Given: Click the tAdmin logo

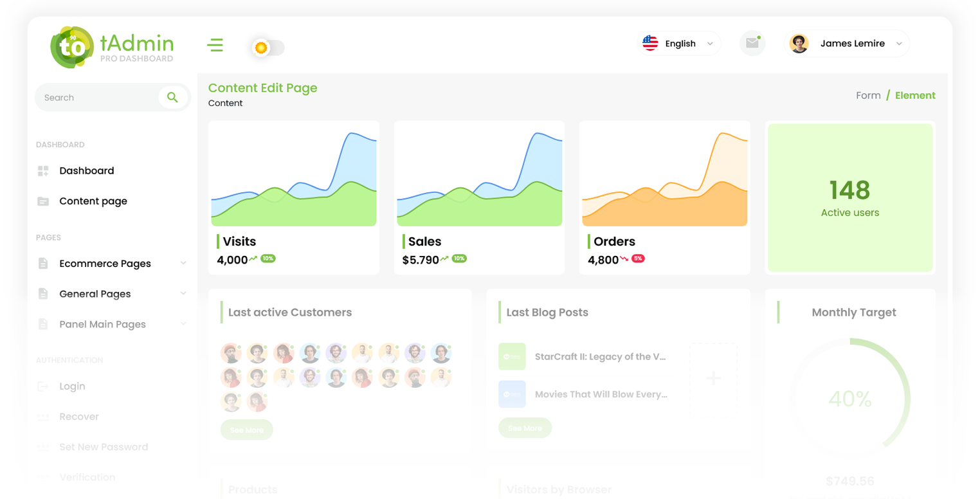Looking at the screenshot, I should (112, 47).
